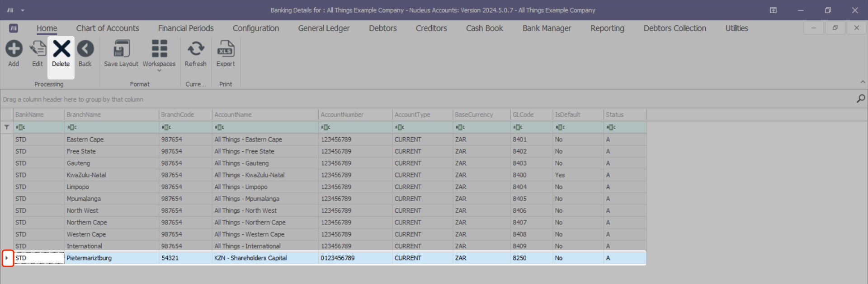Sort by the AccountName column header

[x=264, y=115]
